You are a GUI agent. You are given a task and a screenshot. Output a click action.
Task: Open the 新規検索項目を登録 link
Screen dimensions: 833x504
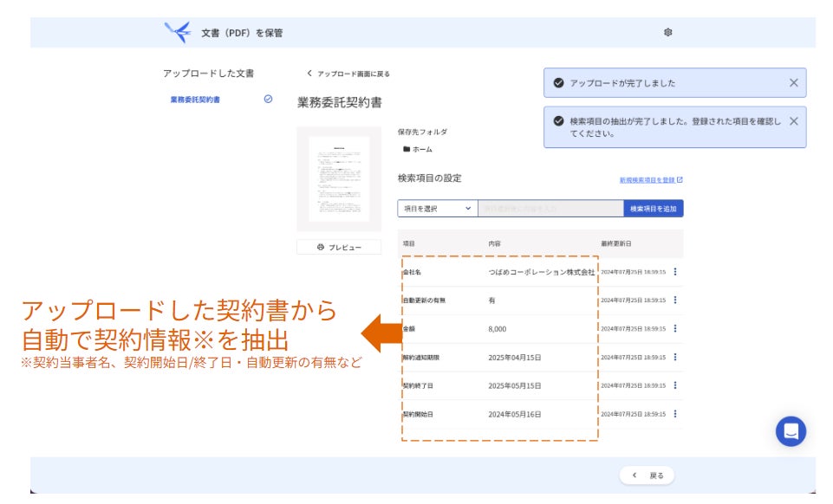[x=651, y=180]
